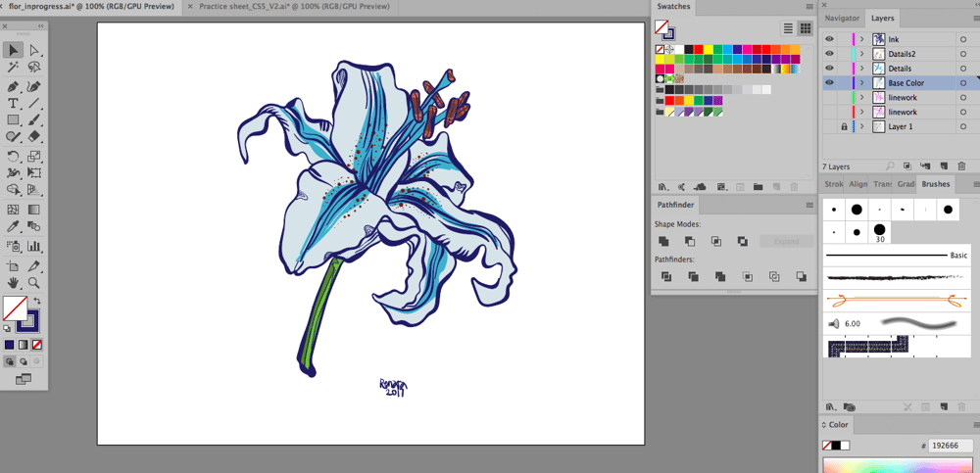The image size is (980, 473).
Task: Select the Eraser tool
Action: (x=34, y=135)
